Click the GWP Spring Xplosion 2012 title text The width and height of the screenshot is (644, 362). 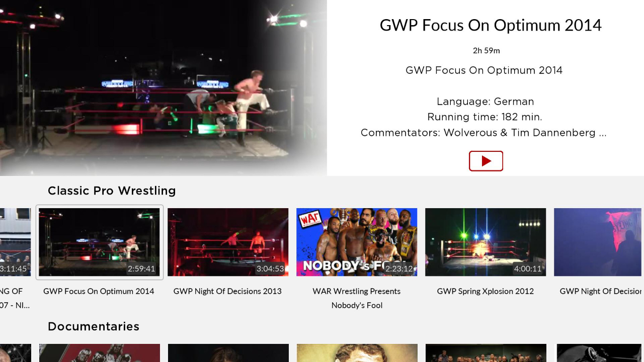pos(486,291)
